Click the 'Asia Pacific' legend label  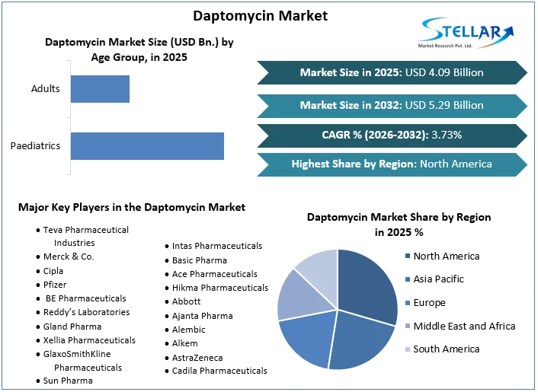click(438, 279)
